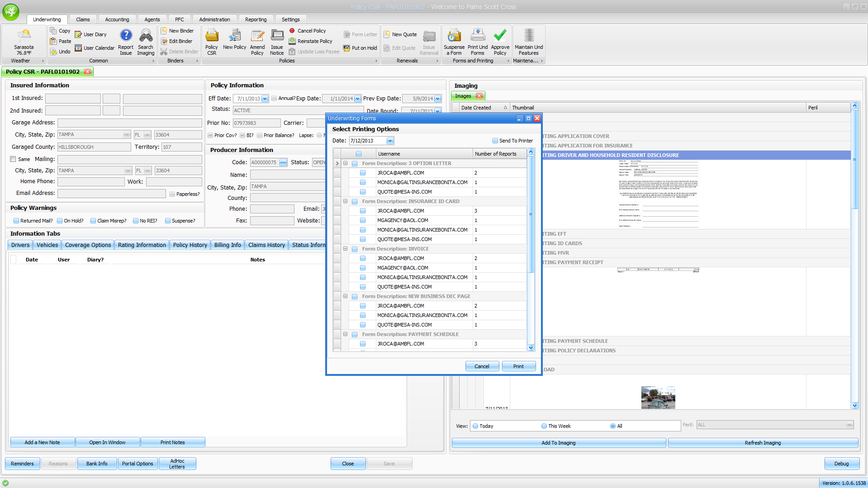Click the Print button in the dialog
The height and width of the screenshot is (488, 868).
point(518,366)
